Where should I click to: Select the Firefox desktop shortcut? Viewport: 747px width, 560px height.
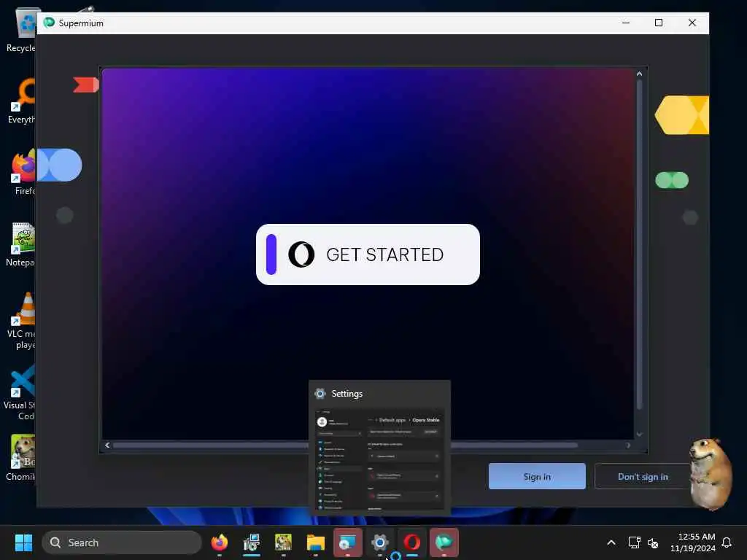click(x=22, y=172)
